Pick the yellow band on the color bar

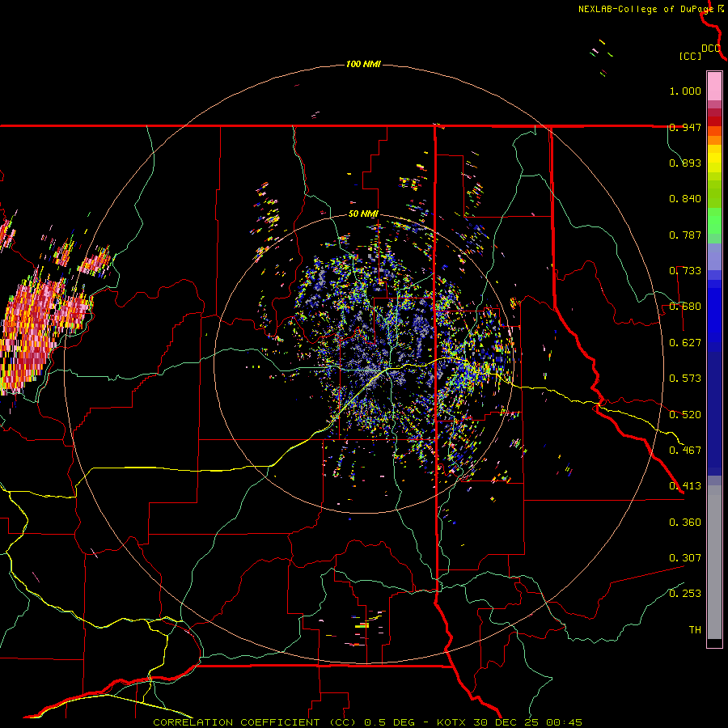click(714, 159)
